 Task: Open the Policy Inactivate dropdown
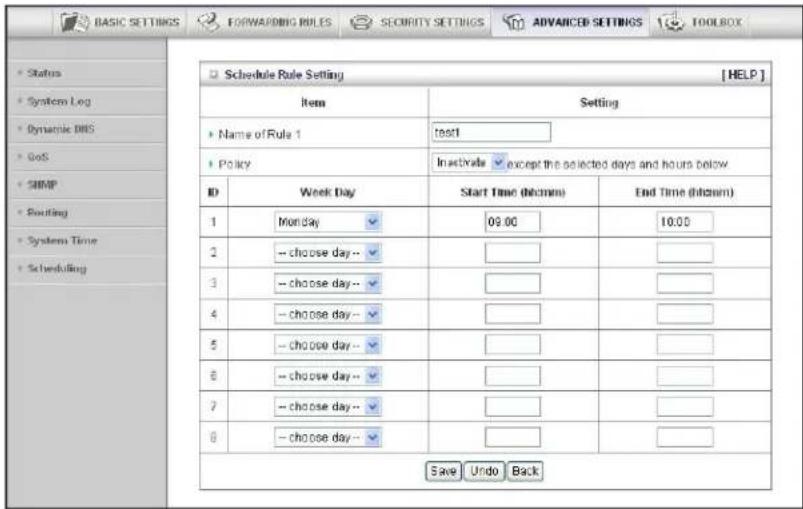(469, 163)
